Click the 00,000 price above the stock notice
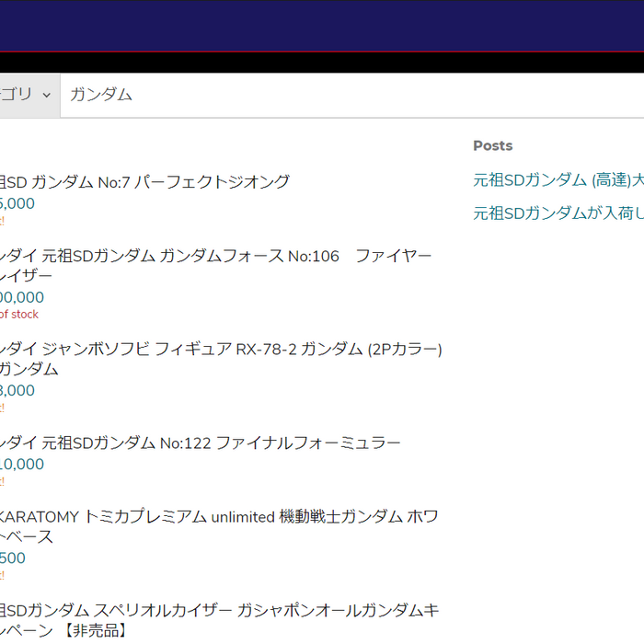The height and width of the screenshot is (644, 644). coord(22,297)
